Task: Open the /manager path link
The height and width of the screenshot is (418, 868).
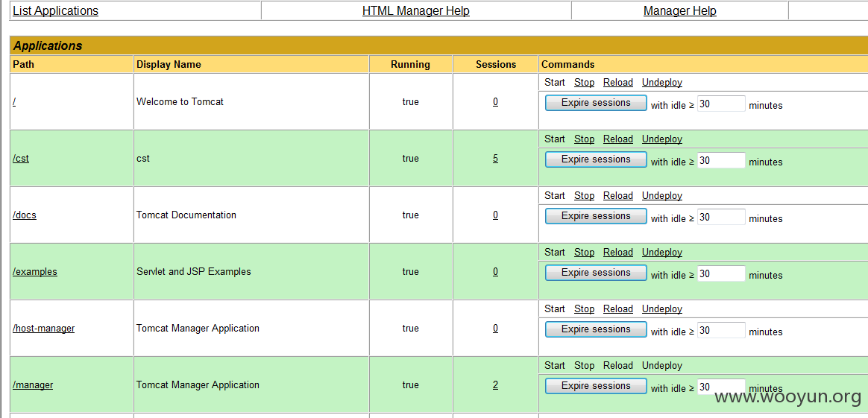Action: point(33,384)
